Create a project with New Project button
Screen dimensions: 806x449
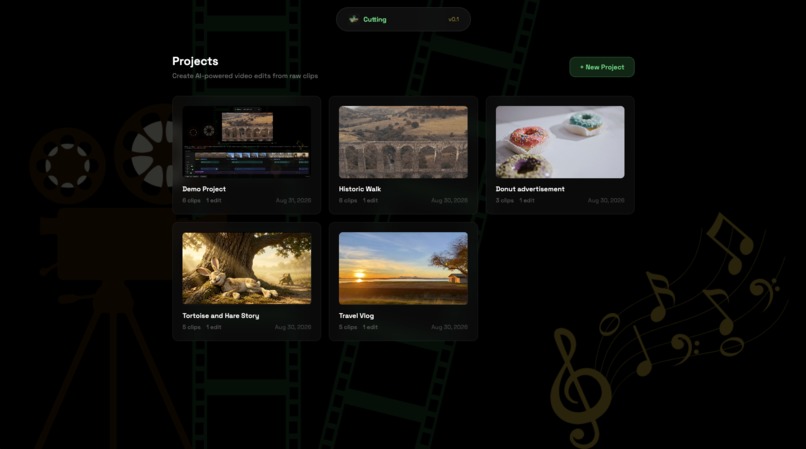point(601,67)
